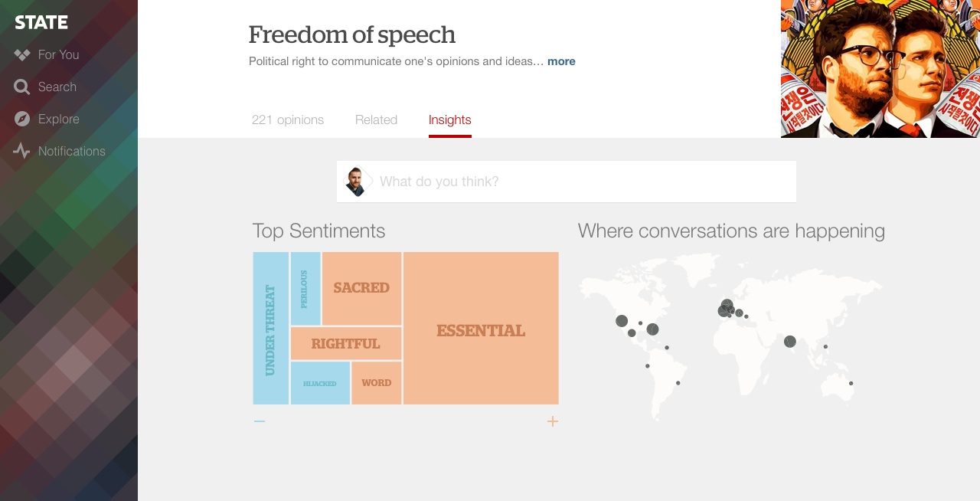980x501 pixels.
Task: Expand description with the more link
Action: click(x=561, y=61)
